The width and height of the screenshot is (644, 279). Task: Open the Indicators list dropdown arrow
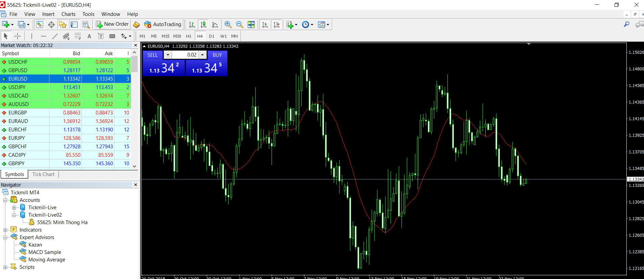tap(296, 25)
